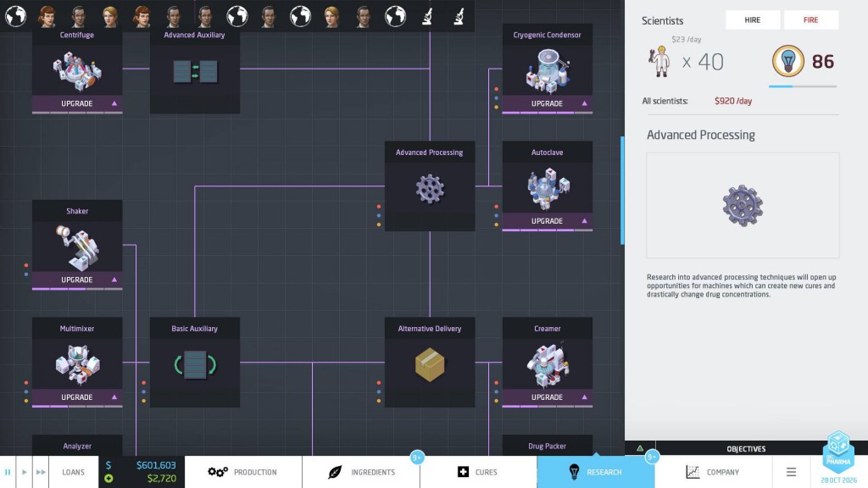The height and width of the screenshot is (488, 868).
Task: Click the Advanced Processing preview image
Action: 743,205
